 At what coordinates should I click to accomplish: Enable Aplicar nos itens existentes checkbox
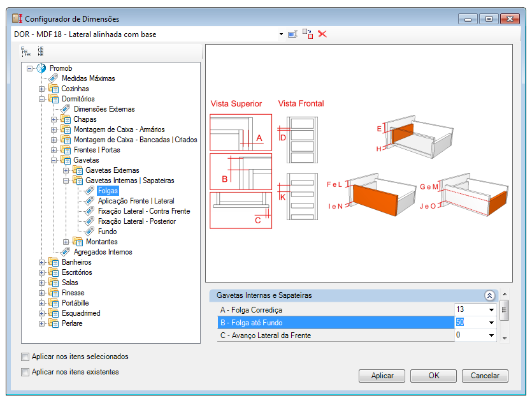[25, 372]
